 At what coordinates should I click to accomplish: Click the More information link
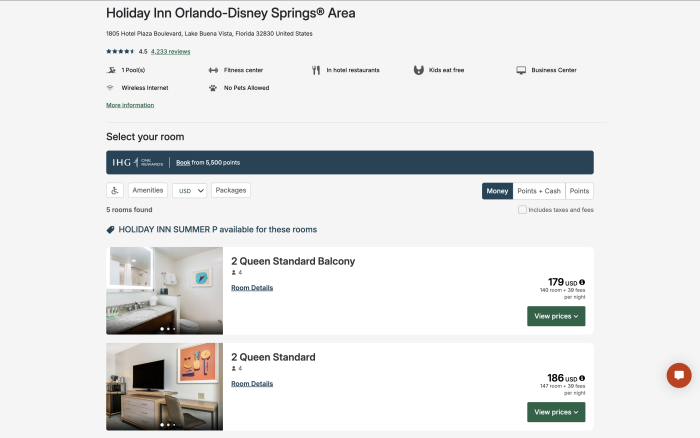(x=130, y=105)
